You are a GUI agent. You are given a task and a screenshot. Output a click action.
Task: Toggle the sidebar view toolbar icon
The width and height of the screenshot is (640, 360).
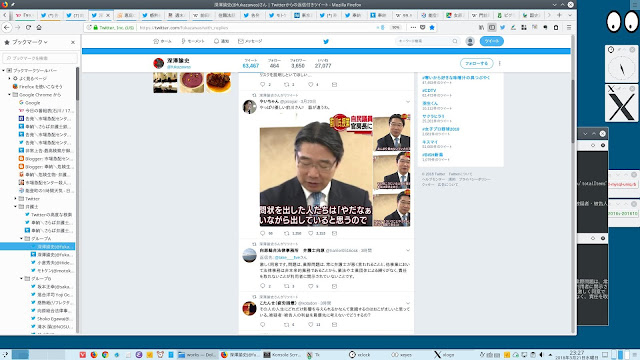[x=492, y=27]
